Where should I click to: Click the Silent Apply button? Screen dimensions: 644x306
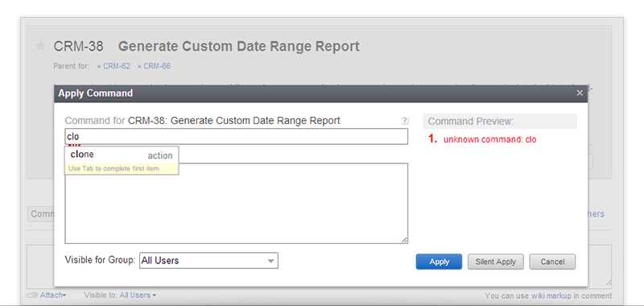coord(495,262)
